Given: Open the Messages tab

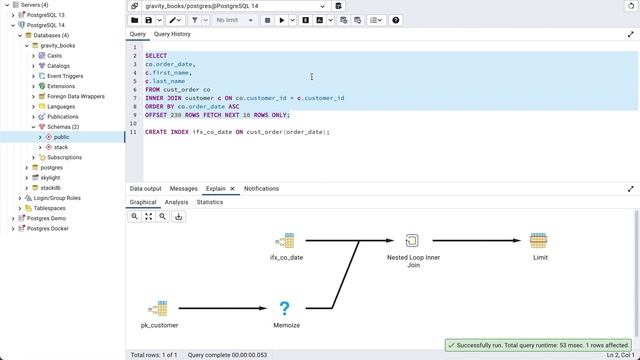Looking at the screenshot, I should coord(184,189).
